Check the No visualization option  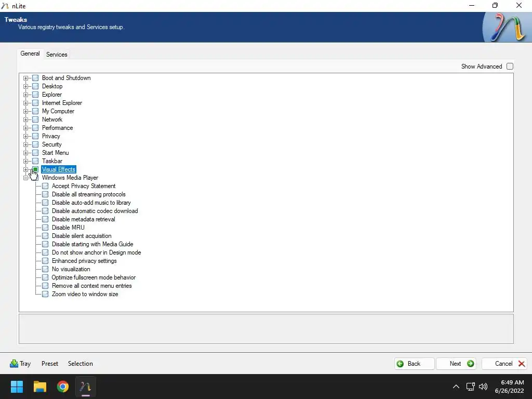coord(45,269)
